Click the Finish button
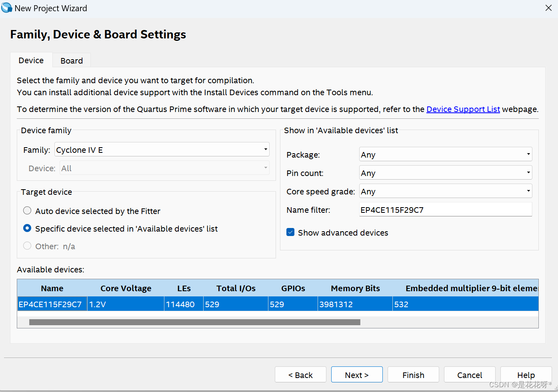Screen dimensions: 558x392 point(413,375)
